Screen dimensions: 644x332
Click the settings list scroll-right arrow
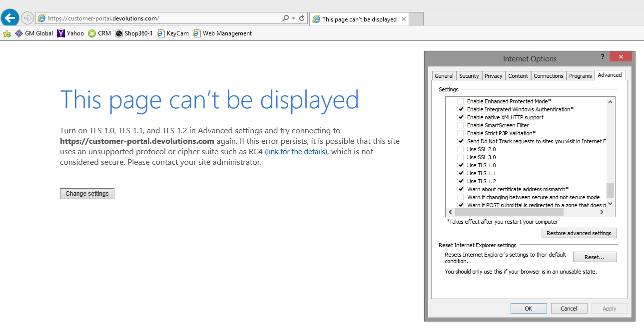(x=602, y=212)
